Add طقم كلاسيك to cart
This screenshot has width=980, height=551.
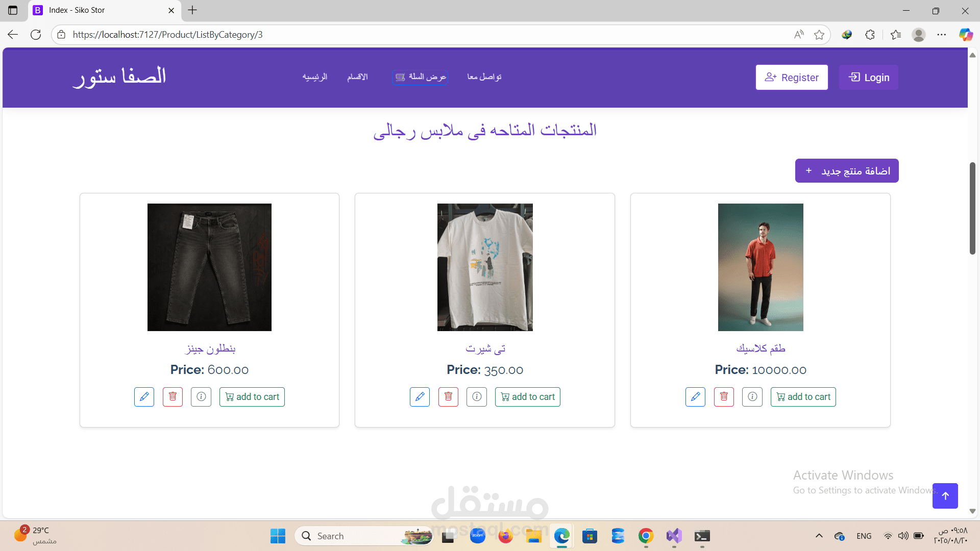803,397
